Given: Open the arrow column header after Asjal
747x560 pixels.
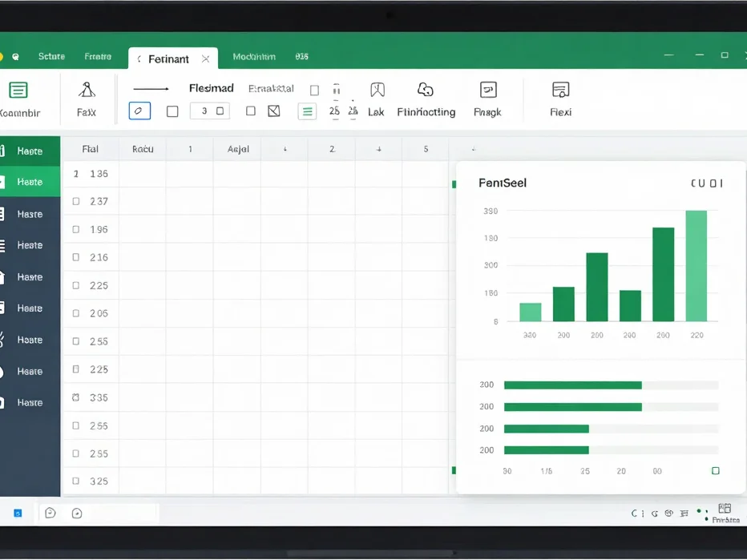Looking at the screenshot, I should click(285, 149).
